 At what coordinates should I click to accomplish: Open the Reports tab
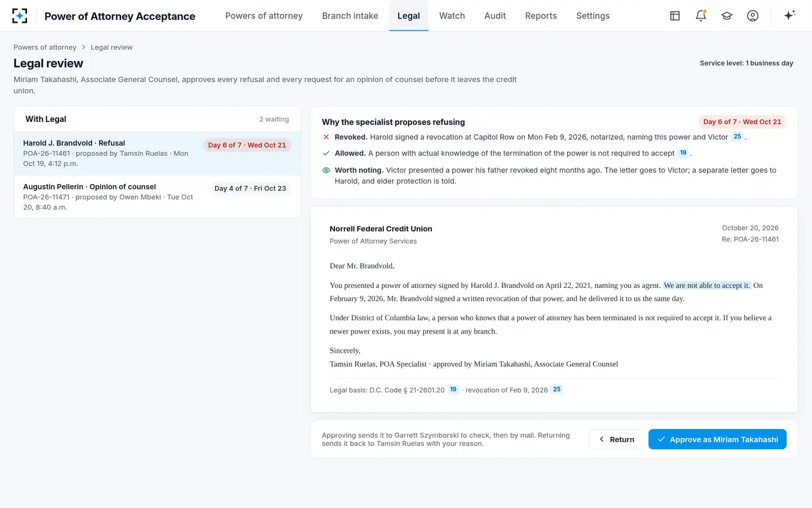point(541,16)
